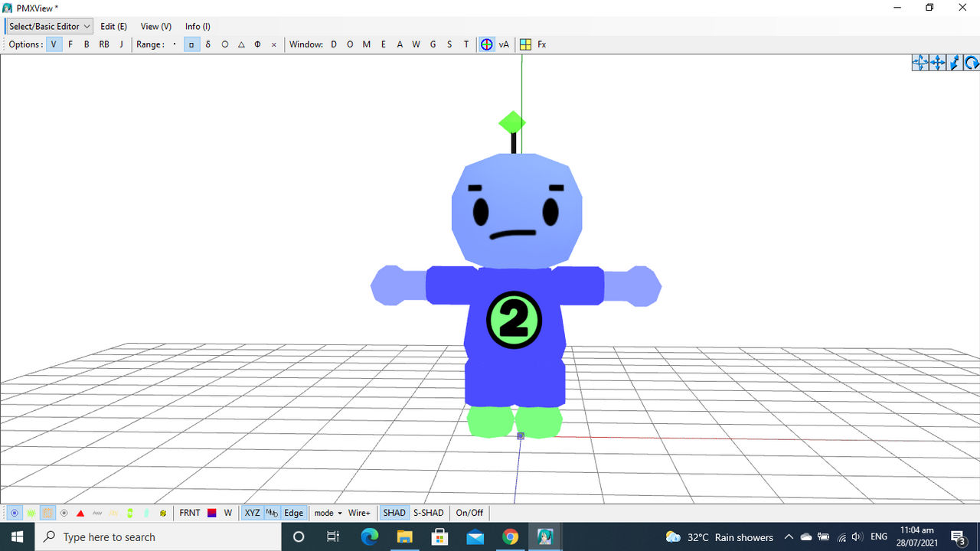Toggle S-SHAD self shadow
This screenshot has width=980, height=551.
click(x=429, y=513)
